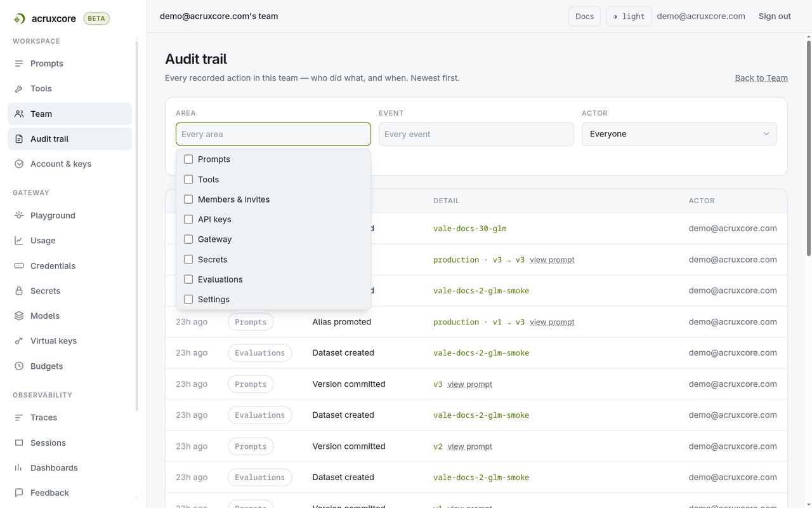Click the Traces list icon
Screen dimensions: 812x508
click(x=19, y=417)
